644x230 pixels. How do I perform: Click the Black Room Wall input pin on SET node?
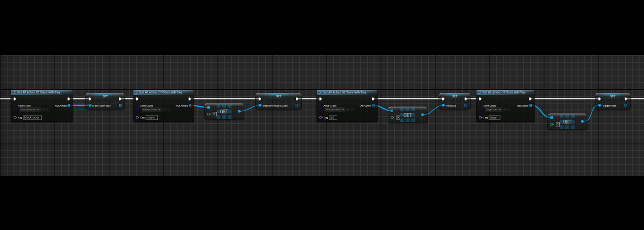tap(90, 105)
